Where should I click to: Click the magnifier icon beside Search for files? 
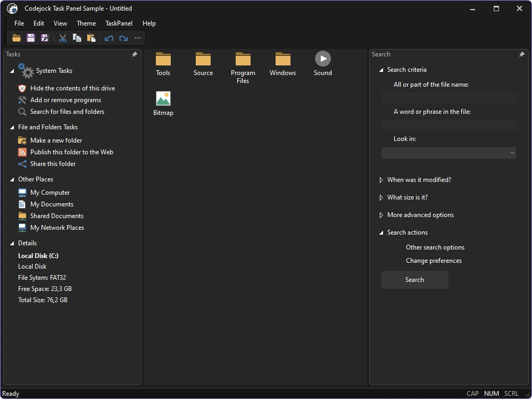click(x=22, y=112)
